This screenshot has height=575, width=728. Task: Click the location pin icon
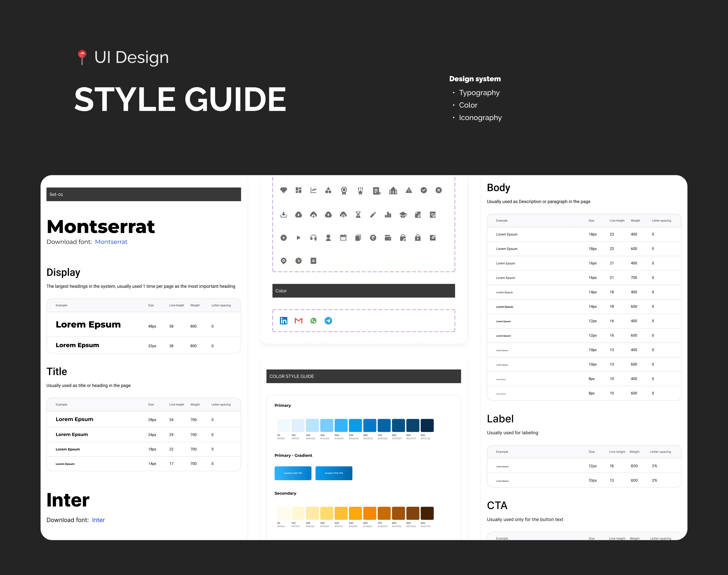tap(284, 261)
